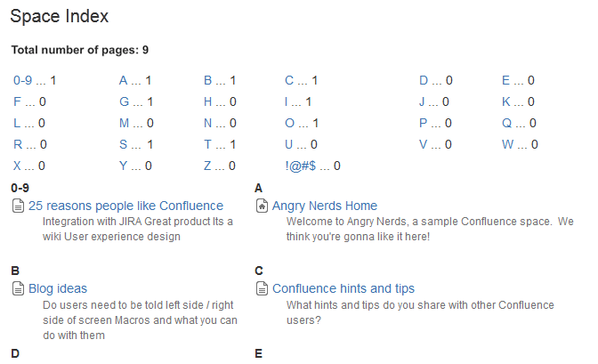Open the 25 reasons people like Confluence page

click(125, 206)
